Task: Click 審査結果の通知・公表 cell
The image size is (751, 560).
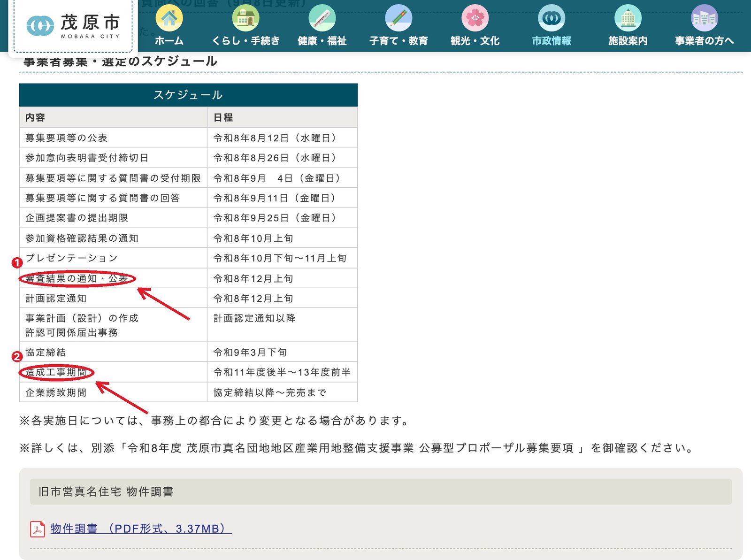Action: (113, 278)
